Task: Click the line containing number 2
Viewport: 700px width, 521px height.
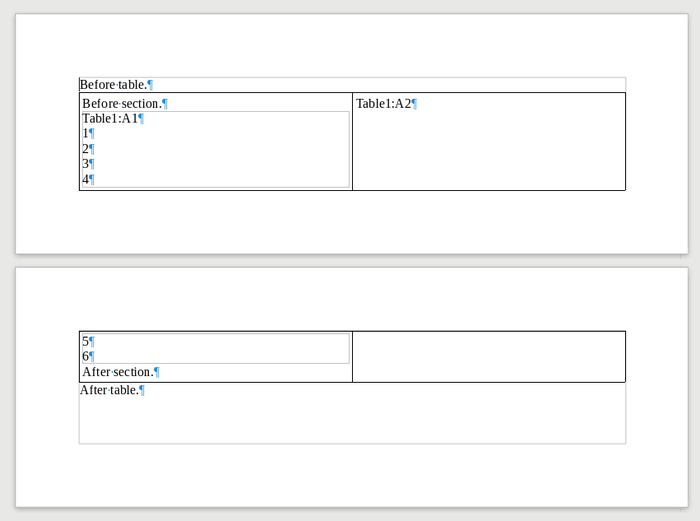Action: pos(86,149)
